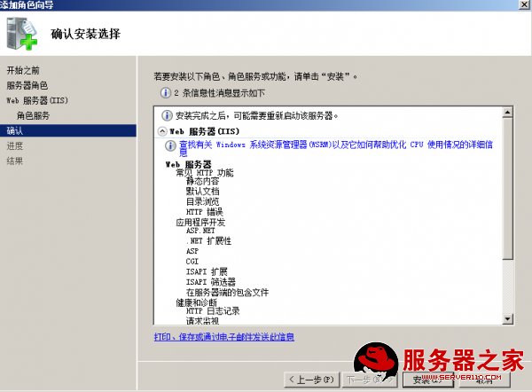
Task: Select the 进度 wizard step
Action: tap(15, 146)
